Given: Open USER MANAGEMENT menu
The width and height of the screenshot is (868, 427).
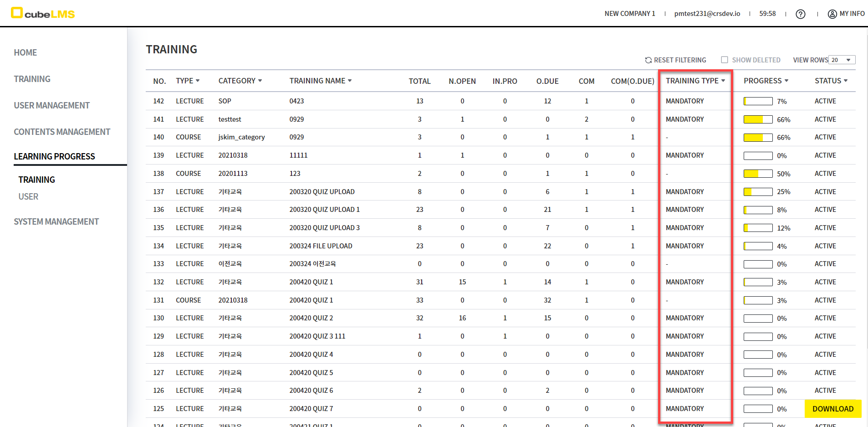Looking at the screenshot, I should pos(51,105).
